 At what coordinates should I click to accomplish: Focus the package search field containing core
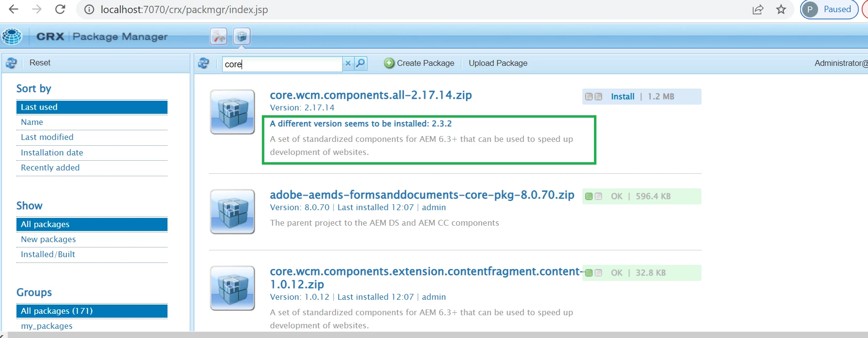pyautogui.click(x=282, y=64)
